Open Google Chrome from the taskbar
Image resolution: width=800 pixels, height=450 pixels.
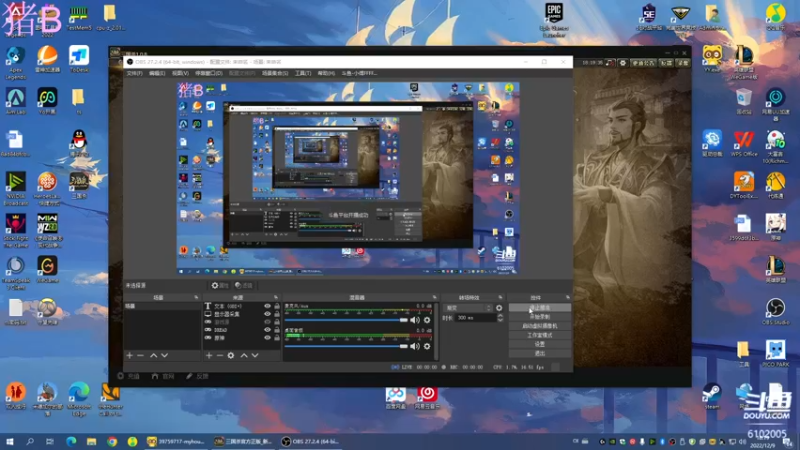pos(112,441)
